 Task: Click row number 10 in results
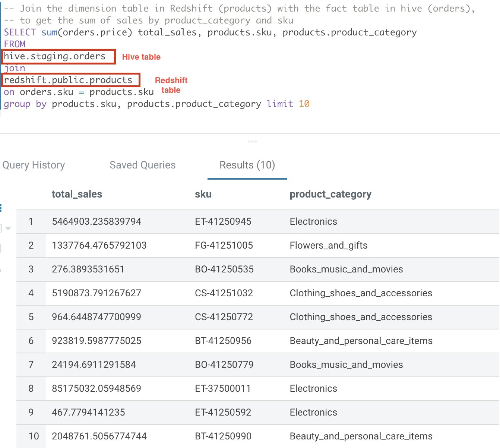[x=34, y=436]
